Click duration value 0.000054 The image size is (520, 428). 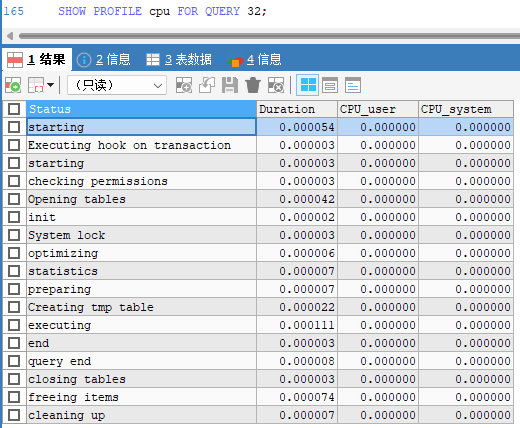coord(297,127)
